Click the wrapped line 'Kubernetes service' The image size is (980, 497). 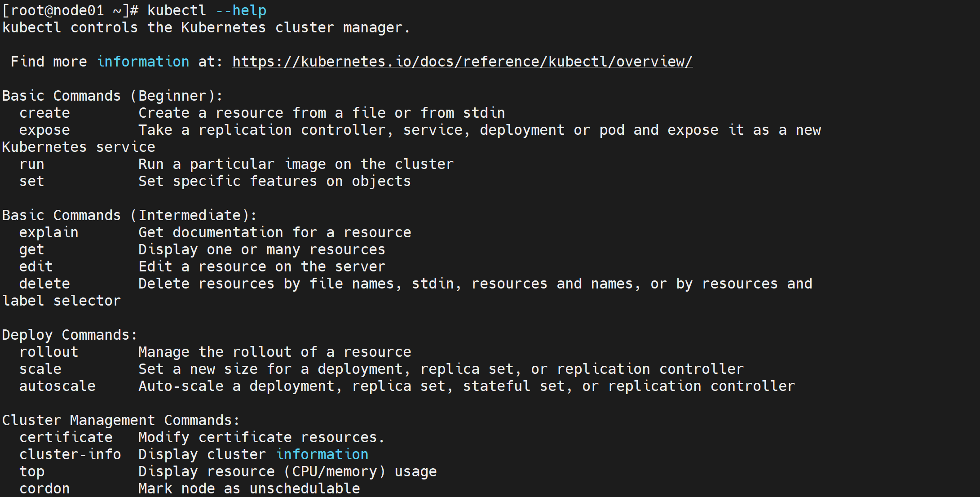pyautogui.click(x=79, y=147)
